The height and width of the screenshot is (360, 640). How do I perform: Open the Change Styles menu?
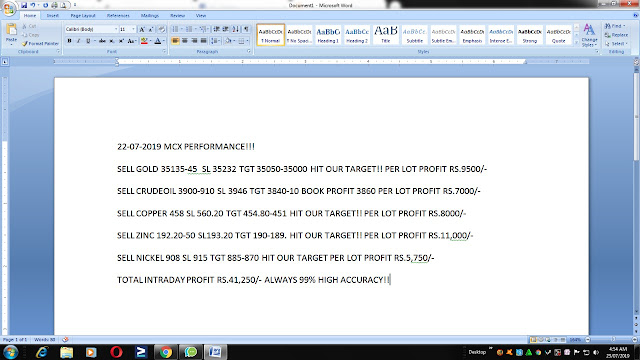(x=589, y=35)
